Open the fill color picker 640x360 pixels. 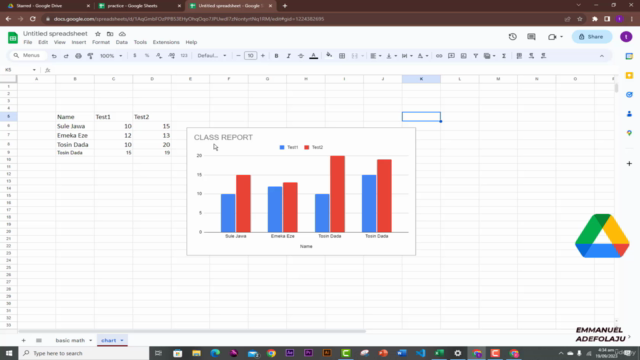click(x=329, y=56)
